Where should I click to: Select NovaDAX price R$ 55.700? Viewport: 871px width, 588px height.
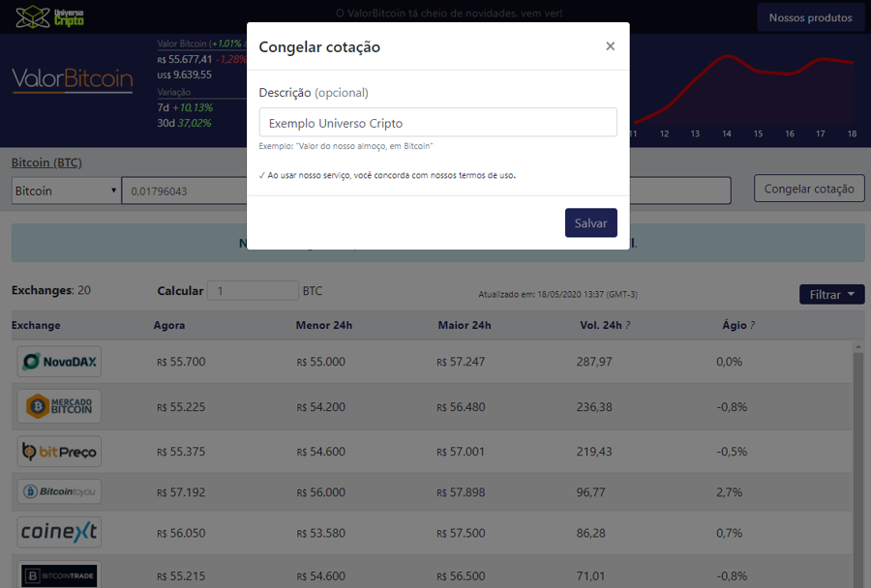tap(181, 362)
